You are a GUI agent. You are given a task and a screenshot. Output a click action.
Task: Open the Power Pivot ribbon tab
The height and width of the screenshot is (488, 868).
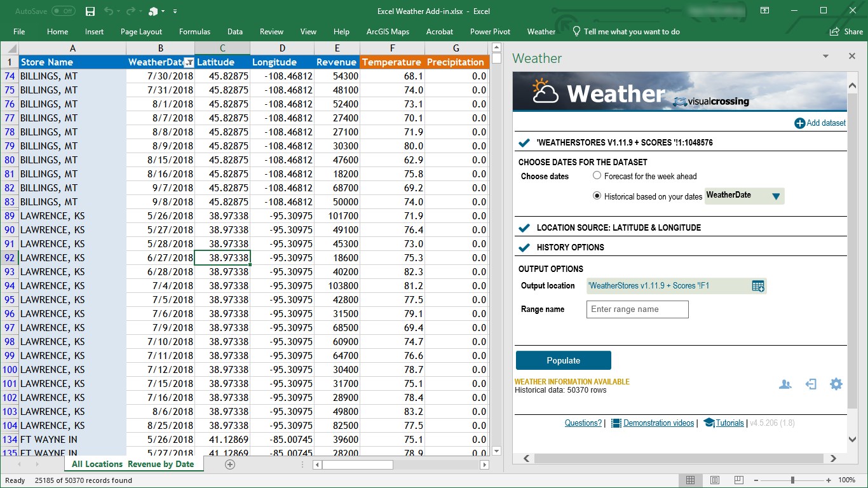pos(490,32)
